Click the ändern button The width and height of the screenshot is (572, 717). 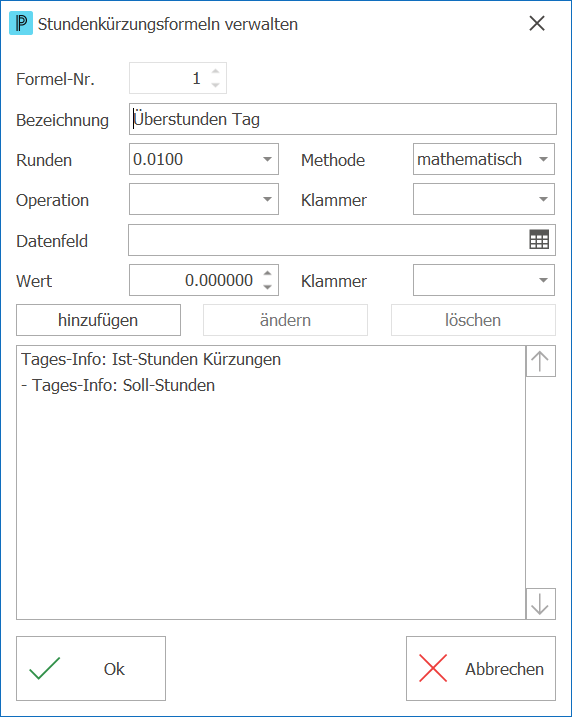pyautogui.click(x=285, y=320)
